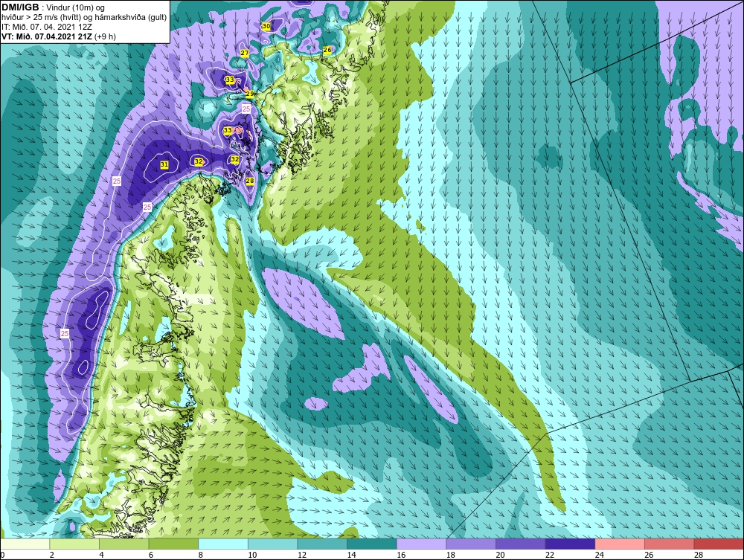Pick the 6–8 m/s olive green legend swatch
Screen dimensions: 744x560
pos(173,544)
